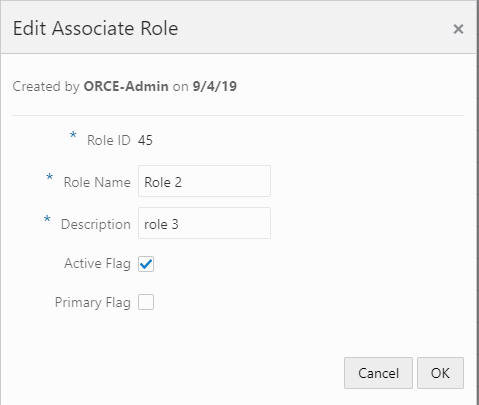
Task: Enable the Primary Flag checkbox
Action: (146, 302)
